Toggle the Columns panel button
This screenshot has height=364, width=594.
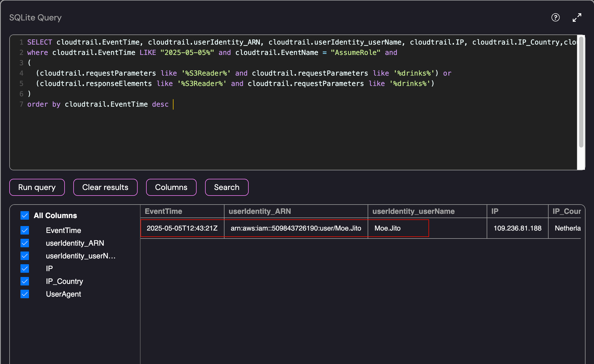pos(171,187)
